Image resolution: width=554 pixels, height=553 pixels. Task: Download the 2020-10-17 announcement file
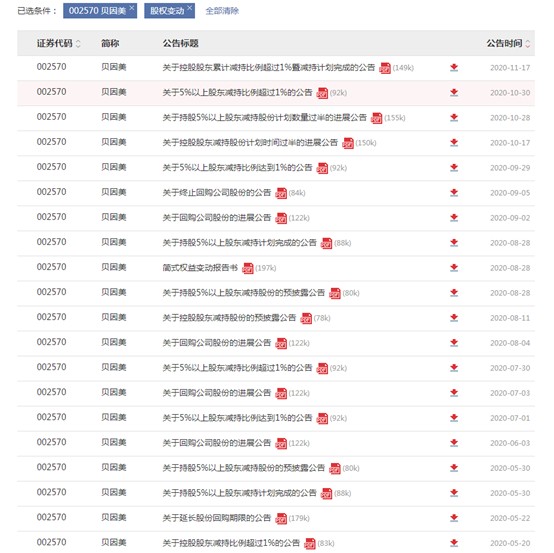[x=454, y=143]
